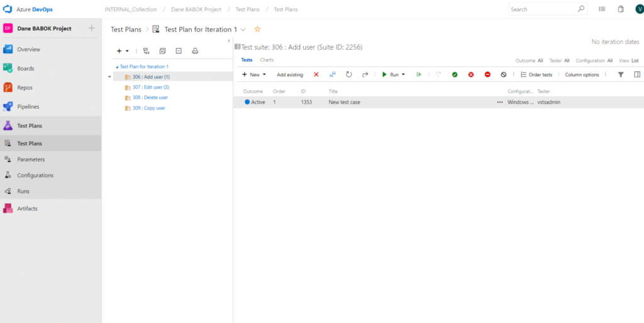Collapse the suite tree pane with chevron

(x=229, y=41)
